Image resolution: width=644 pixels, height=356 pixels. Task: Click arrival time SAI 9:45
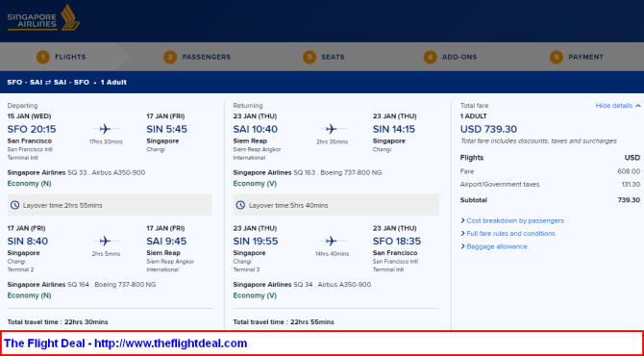[166, 241]
